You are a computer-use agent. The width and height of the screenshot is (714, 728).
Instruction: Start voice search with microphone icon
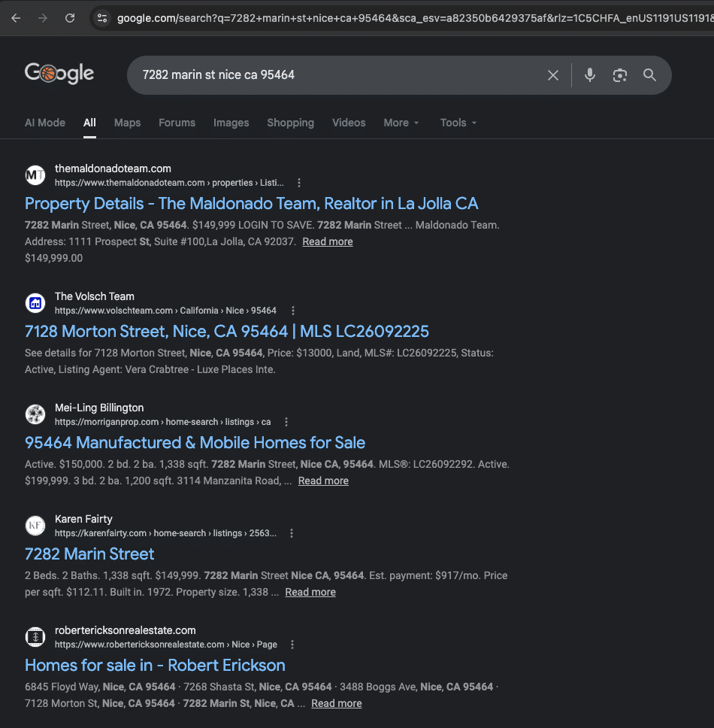coord(590,75)
